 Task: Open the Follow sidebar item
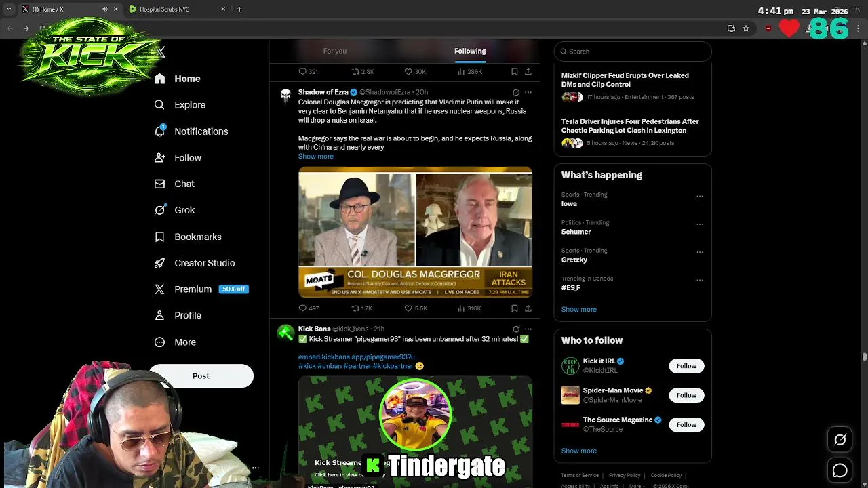click(x=178, y=157)
